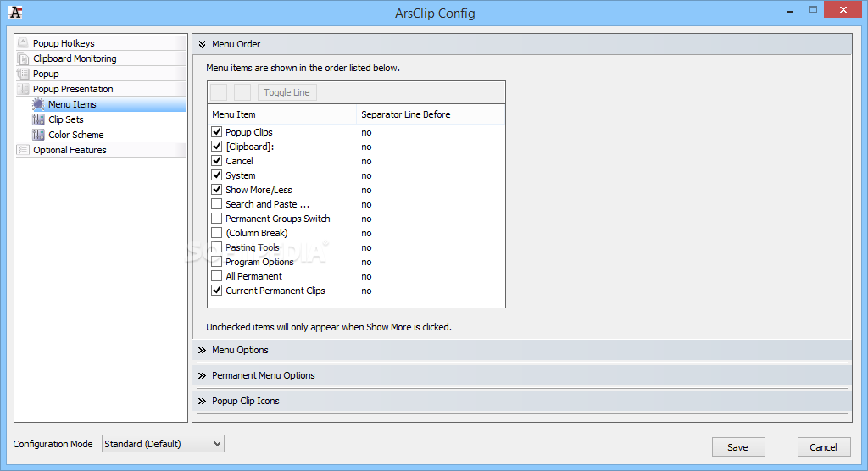Viewport: 868px width, 471px height.
Task: Click the Optional Features list icon
Action: click(23, 149)
